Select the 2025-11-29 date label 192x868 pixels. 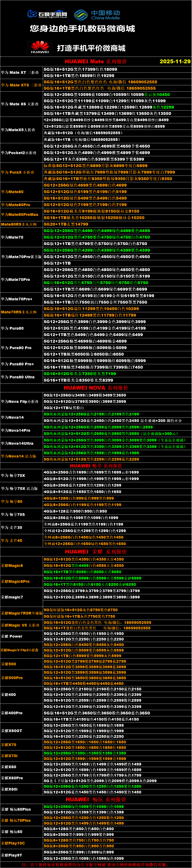coord(175,61)
